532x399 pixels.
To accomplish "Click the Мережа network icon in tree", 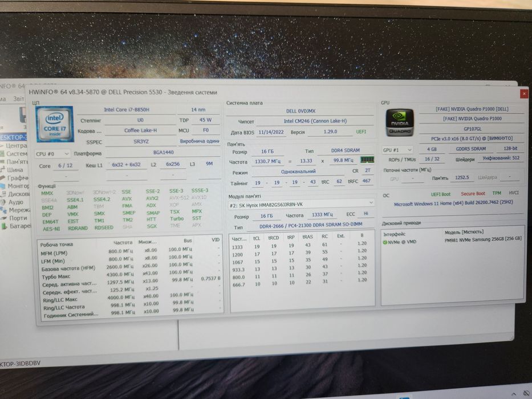I will (3, 210).
